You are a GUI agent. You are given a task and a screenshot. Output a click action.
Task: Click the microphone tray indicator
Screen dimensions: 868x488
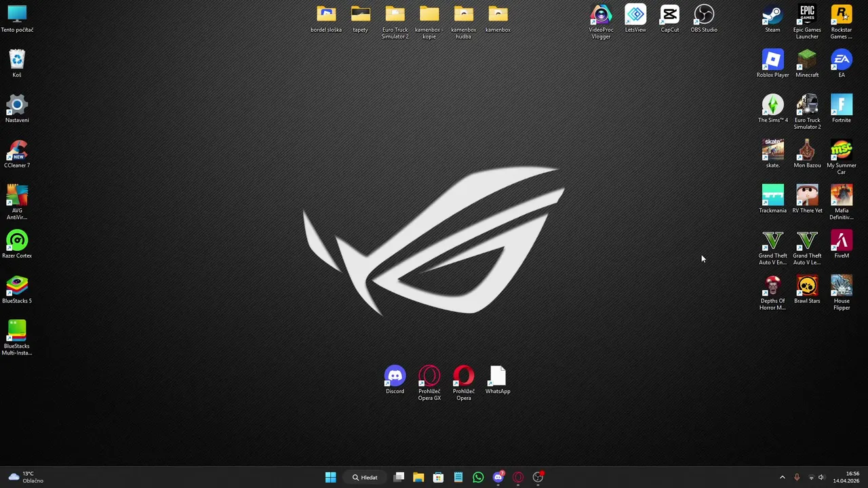(797, 477)
